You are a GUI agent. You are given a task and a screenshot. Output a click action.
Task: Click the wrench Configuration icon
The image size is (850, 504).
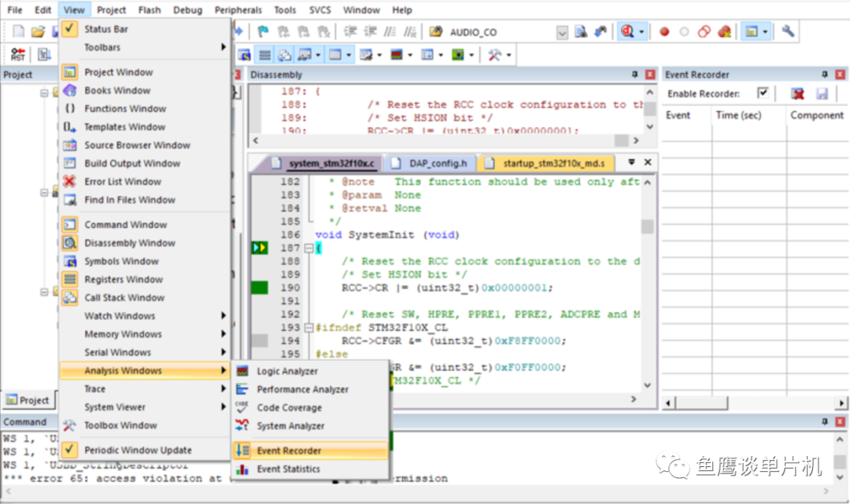coord(788,31)
